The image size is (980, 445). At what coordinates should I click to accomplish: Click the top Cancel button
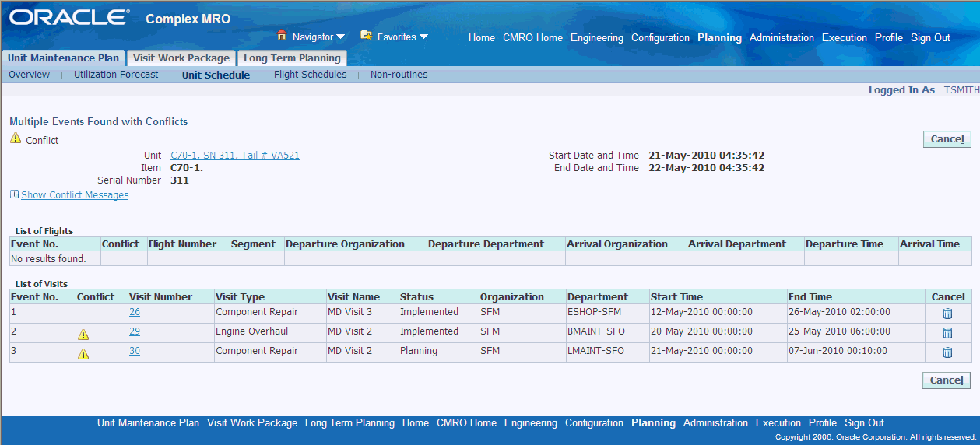tap(947, 139)
